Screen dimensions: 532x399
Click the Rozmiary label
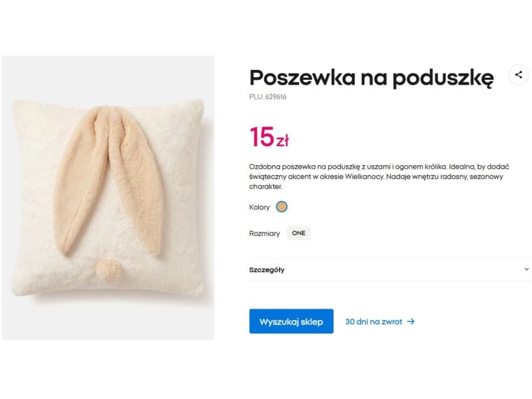point(265,234)
